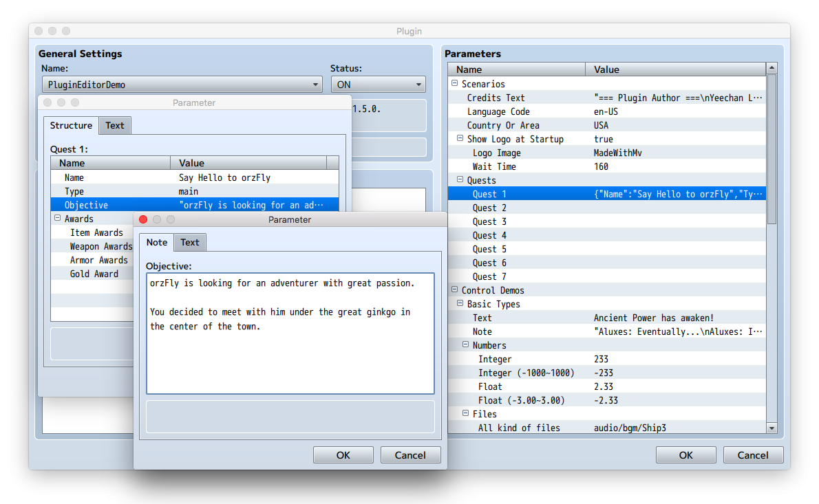Select the Credits Text parameter row
The height and width of the screenshot is (504, 819).
607,98
